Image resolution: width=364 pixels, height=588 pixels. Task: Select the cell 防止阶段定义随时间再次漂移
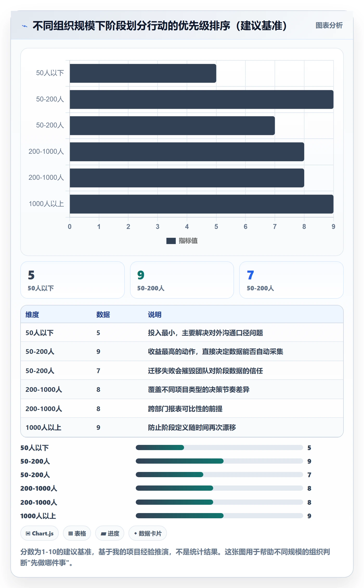point(192,427)
